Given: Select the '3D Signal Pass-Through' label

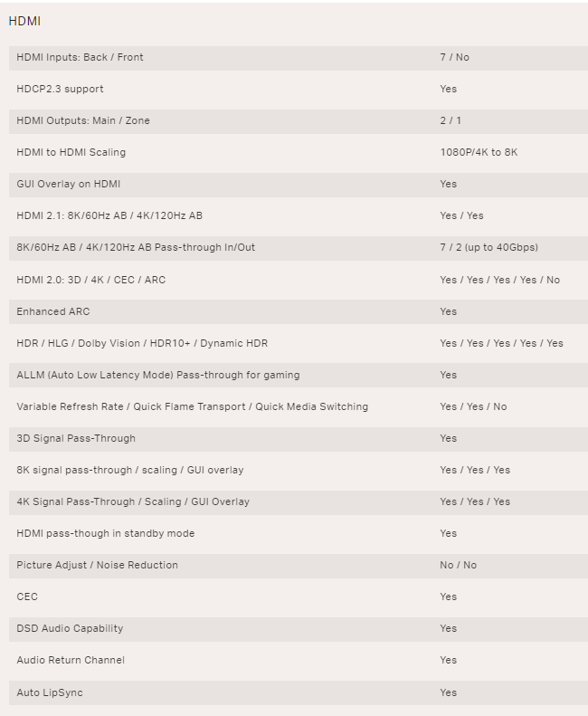Looking at the screenshot, I should coord(76,438).
